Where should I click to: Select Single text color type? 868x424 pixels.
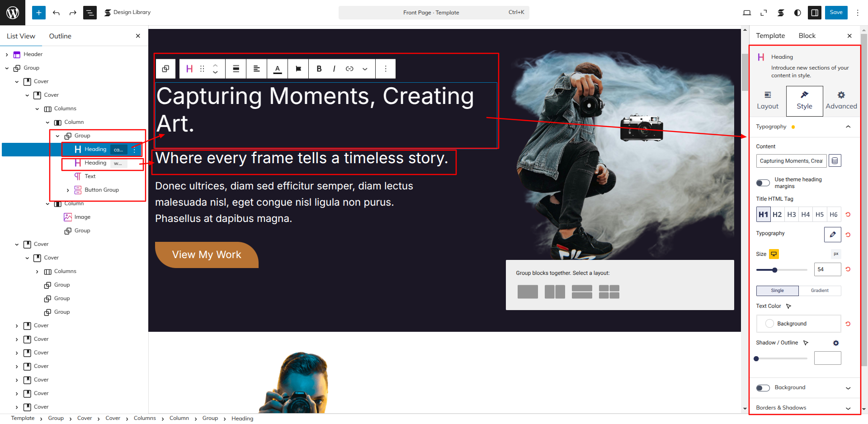(778, 291)
